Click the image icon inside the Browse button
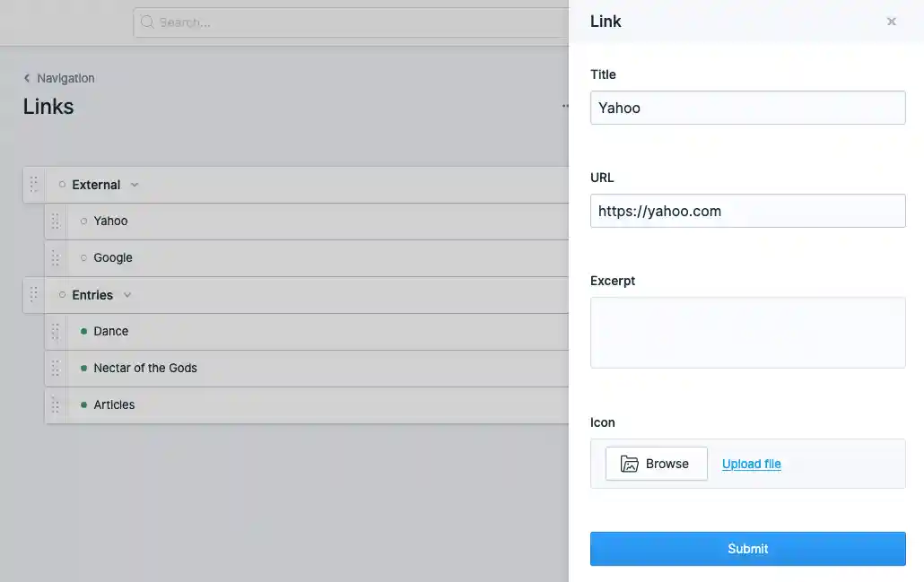This screenshot has width=924, height=582. [631, 464]
